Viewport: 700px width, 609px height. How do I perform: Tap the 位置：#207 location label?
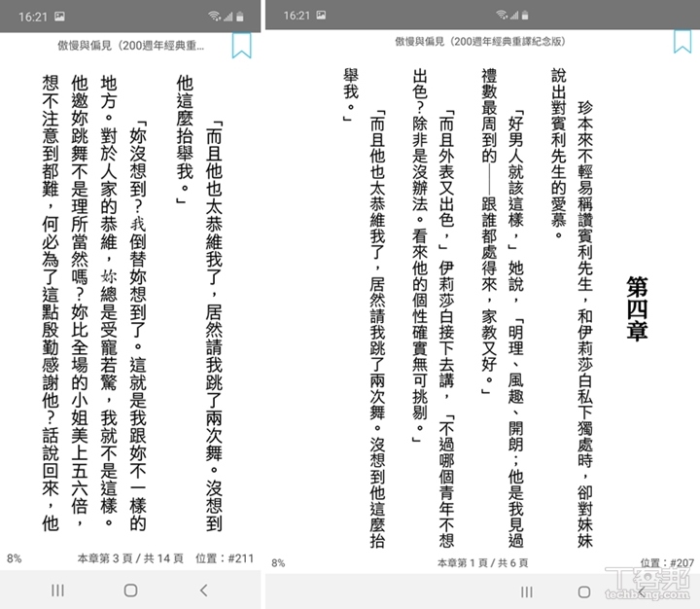coord(667,562)
